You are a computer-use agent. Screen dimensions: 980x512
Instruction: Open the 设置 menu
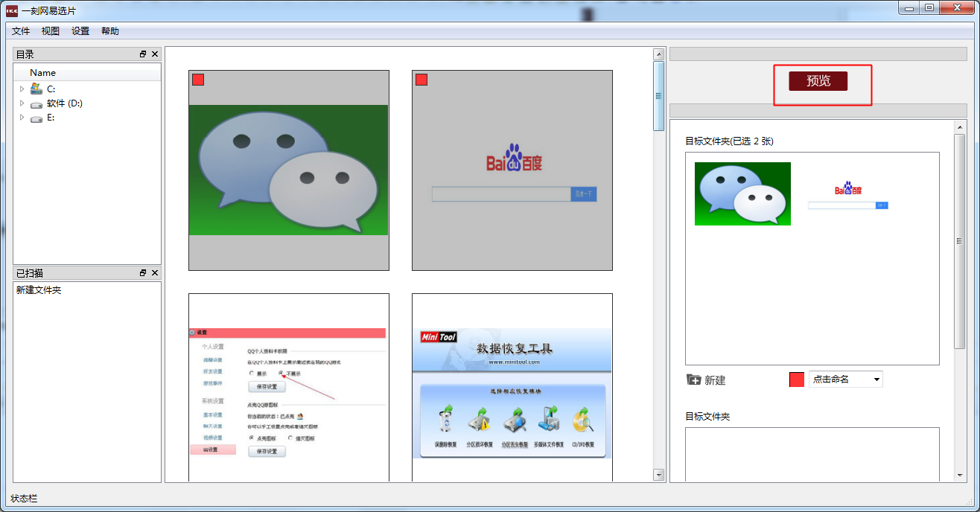[x=80, y=31]
